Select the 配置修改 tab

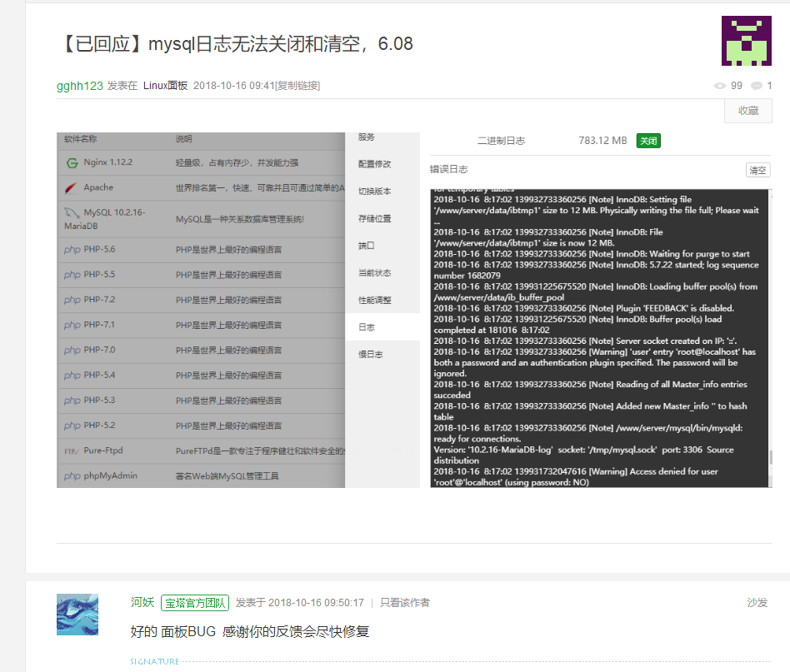pos(374,164)
